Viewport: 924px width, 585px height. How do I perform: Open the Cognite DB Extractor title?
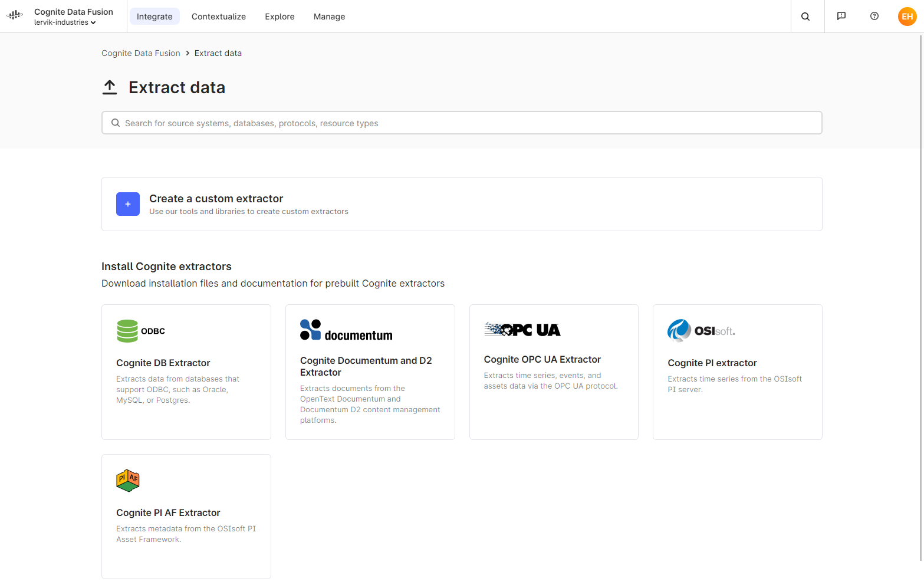[163, 363]
